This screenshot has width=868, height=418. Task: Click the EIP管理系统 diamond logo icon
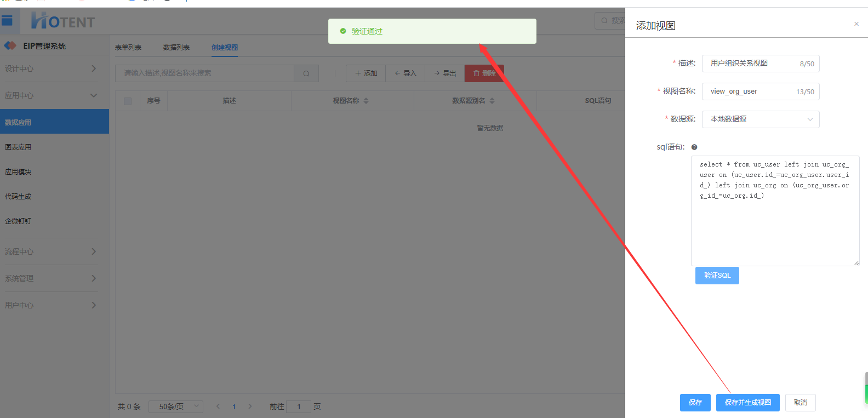click(10, 45)
